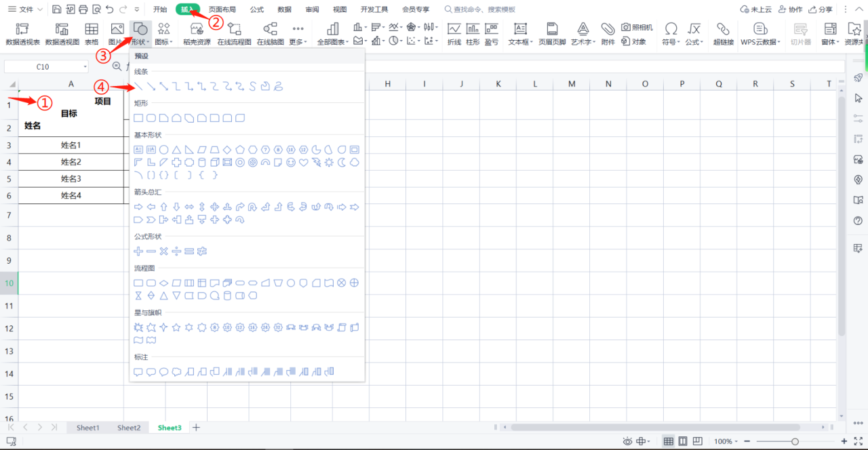Choose the crescent moon shape

pyautogui.click(x=342, y=163)
